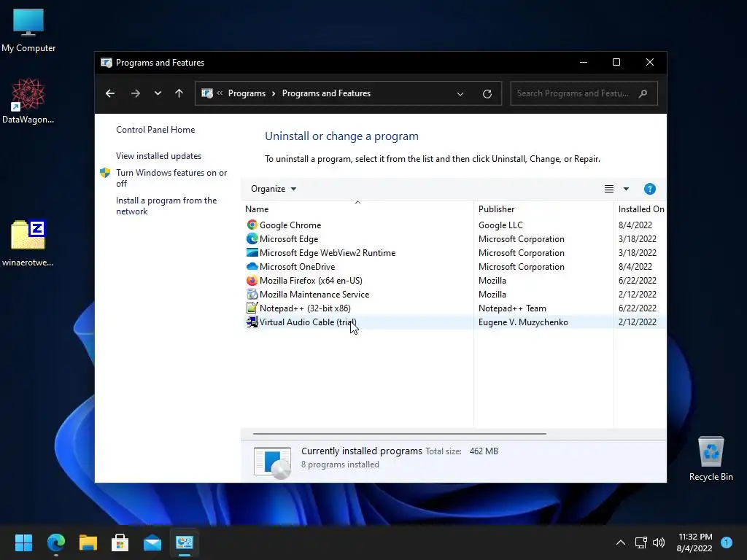The image size is (747, 560).
Task: Open recent locations dropdown chevron
Action: (x=158, y=93)
